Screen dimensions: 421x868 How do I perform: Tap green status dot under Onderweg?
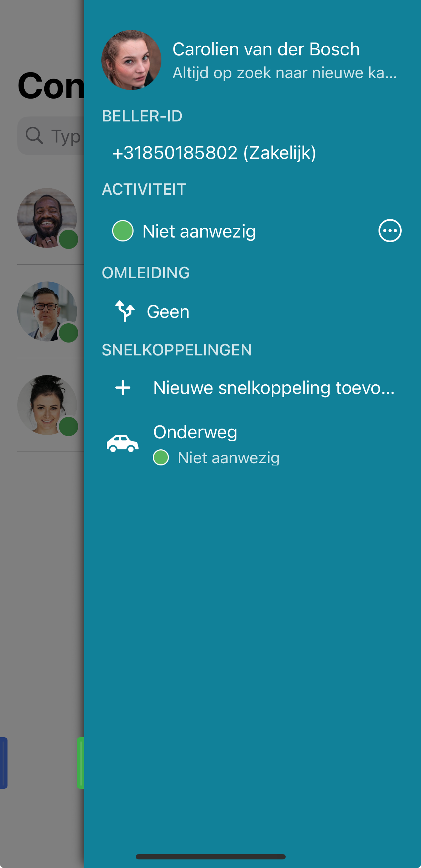click(161, 458)
